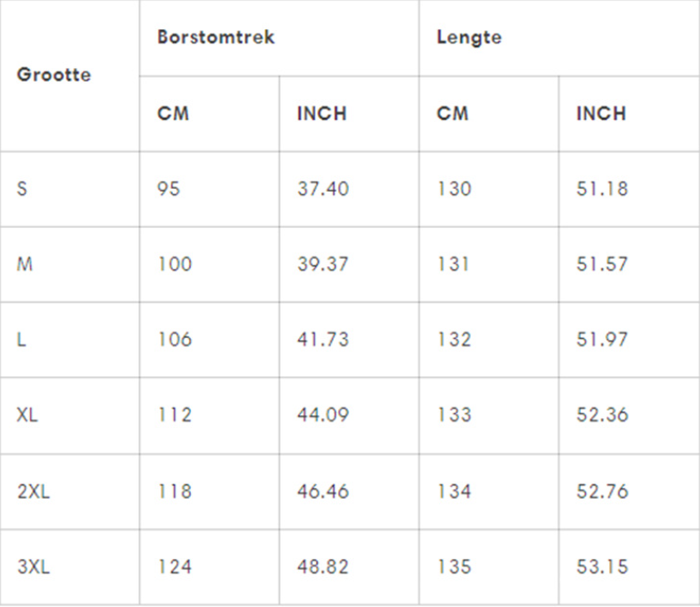
Task: Click the 95 chest value cell
Action: tap(169, 189)
